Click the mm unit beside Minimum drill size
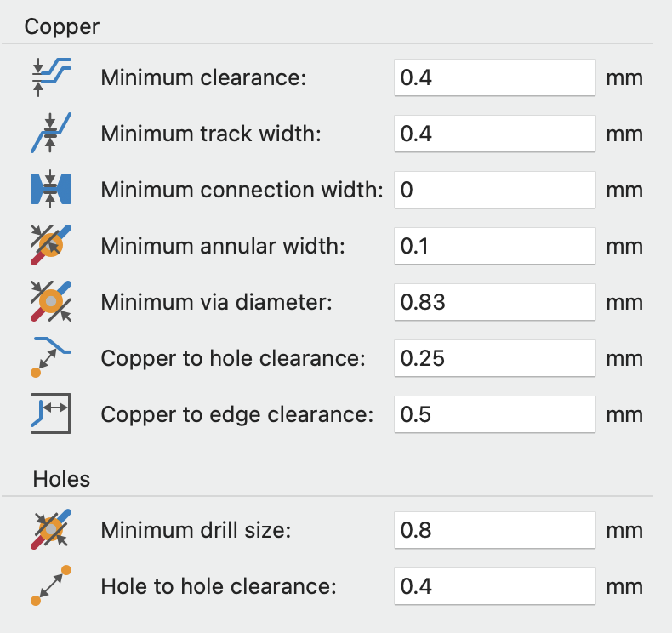672x633 pixels. (624, 532)
